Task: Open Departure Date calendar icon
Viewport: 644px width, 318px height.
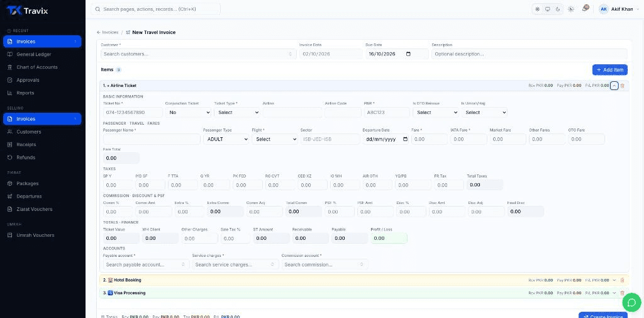Action: (406, 139)
